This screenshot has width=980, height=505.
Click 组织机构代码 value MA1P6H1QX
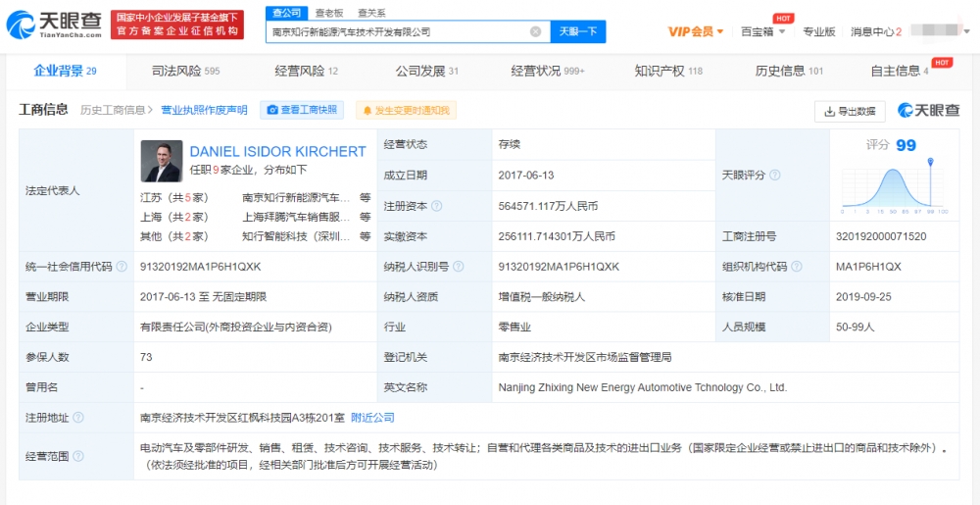868,267
